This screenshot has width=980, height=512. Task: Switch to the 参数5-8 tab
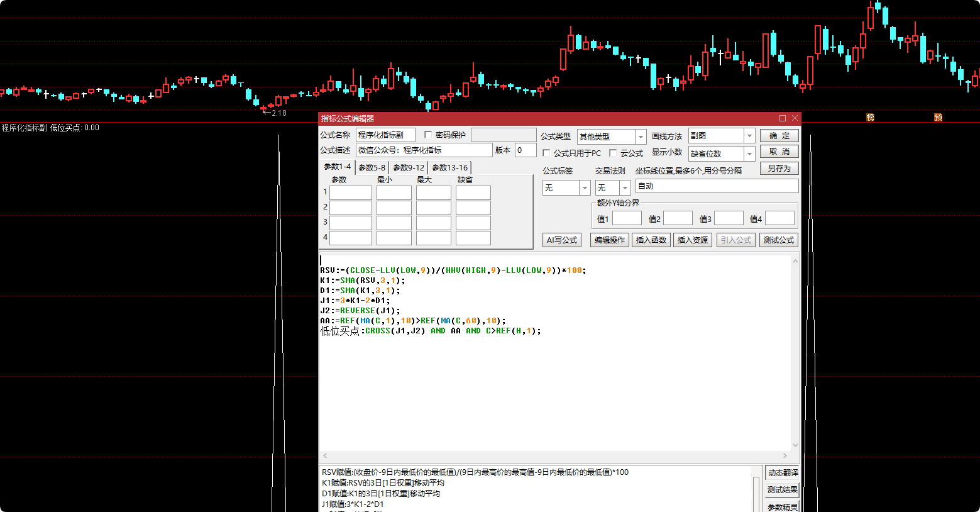click(372, 167)
